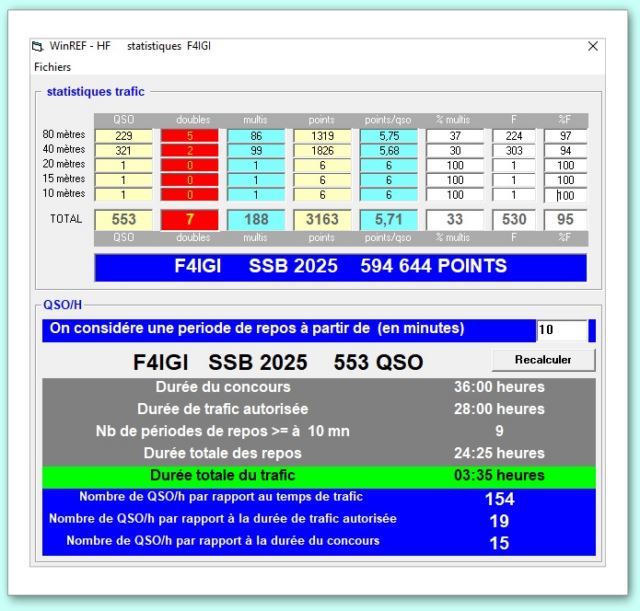Viewport: 640px width, 611px height.
Task: Click the blue 594 644 POINTS banner
Action: (340, 267)
